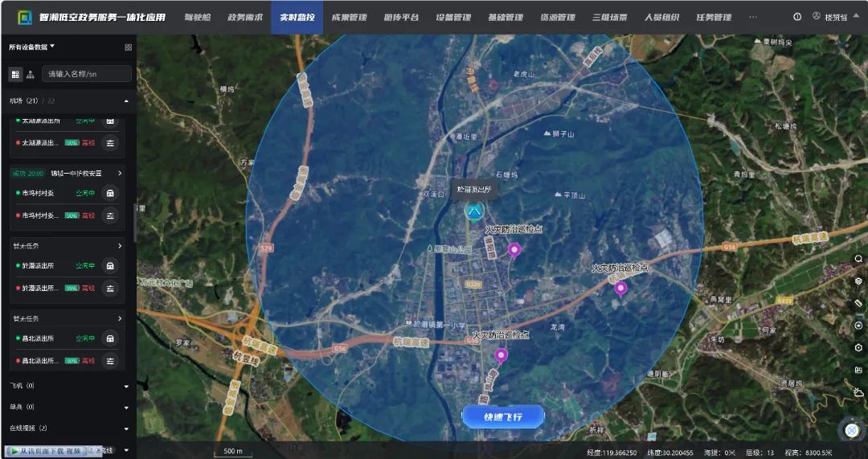
Task: Collapse the 机场 (21) section
Action: (126, 101)
